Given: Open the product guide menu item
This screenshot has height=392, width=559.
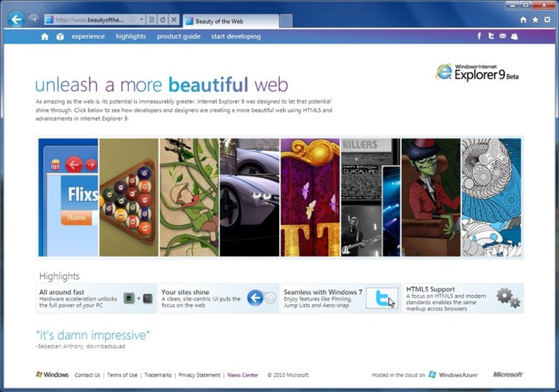Looking at the screenshot, I should pyautogui.click(x=178, y=36).
